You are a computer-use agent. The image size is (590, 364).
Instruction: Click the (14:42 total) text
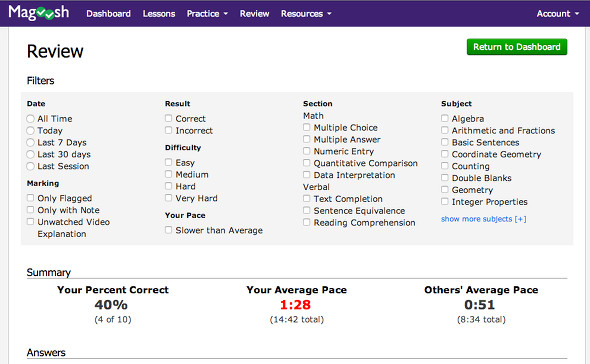[297, 320]
